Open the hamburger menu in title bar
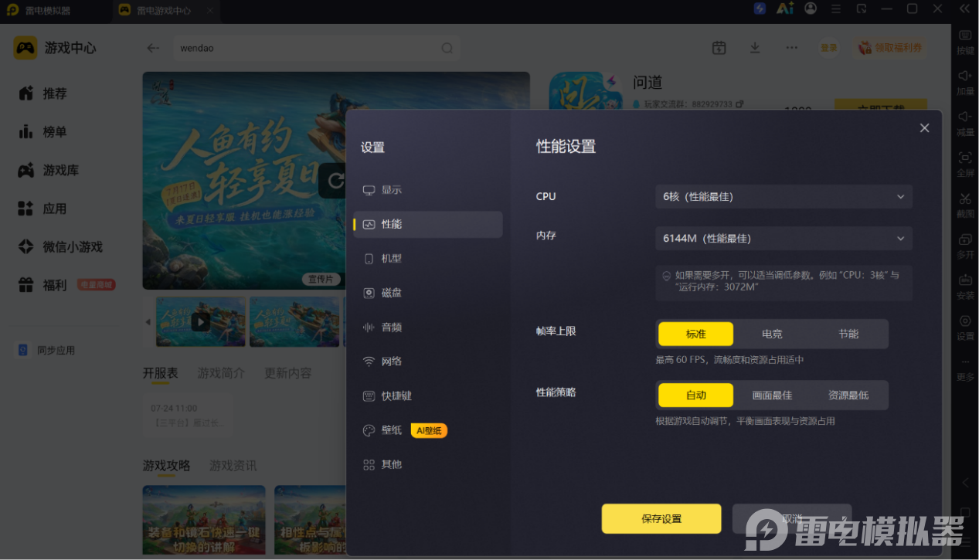The width and height of the screenshot is (979, 560). click(x=836, y=8)
